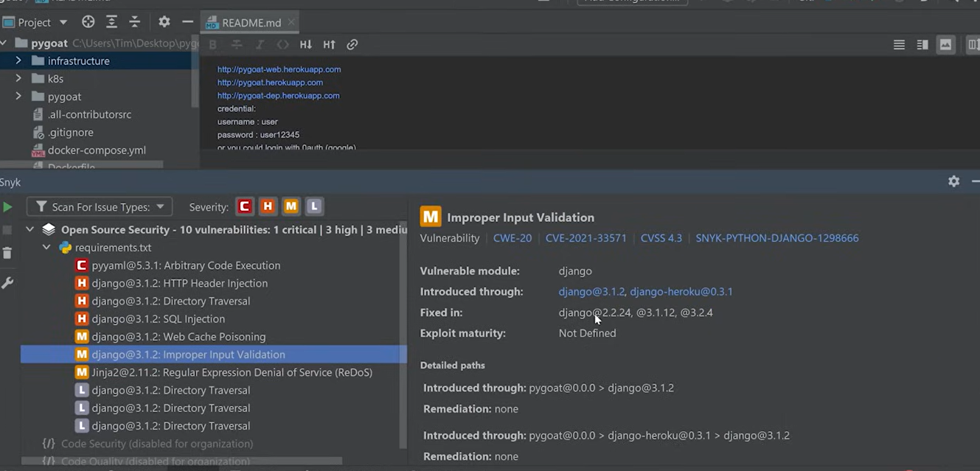Click the Snyk panel title
Image resolution: width=980 pixels, height=471 pixels.
tap(10, 182)
